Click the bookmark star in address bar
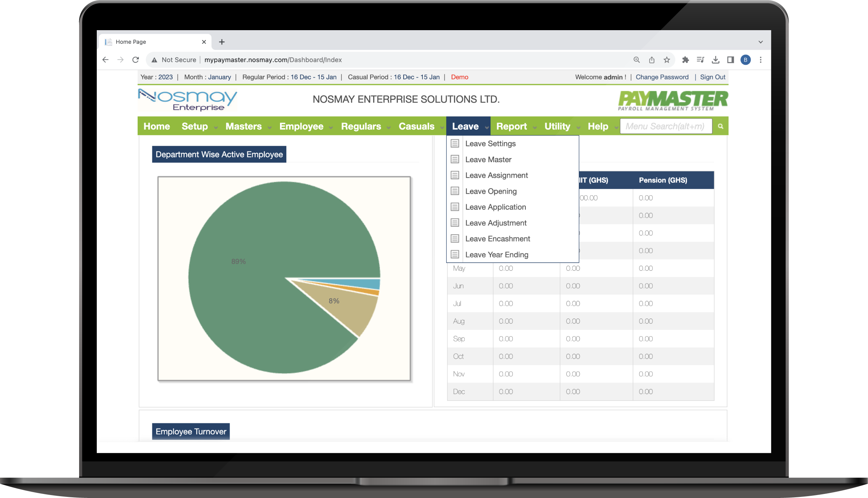The height and width of the screenshot is (498, 868). 666,60
